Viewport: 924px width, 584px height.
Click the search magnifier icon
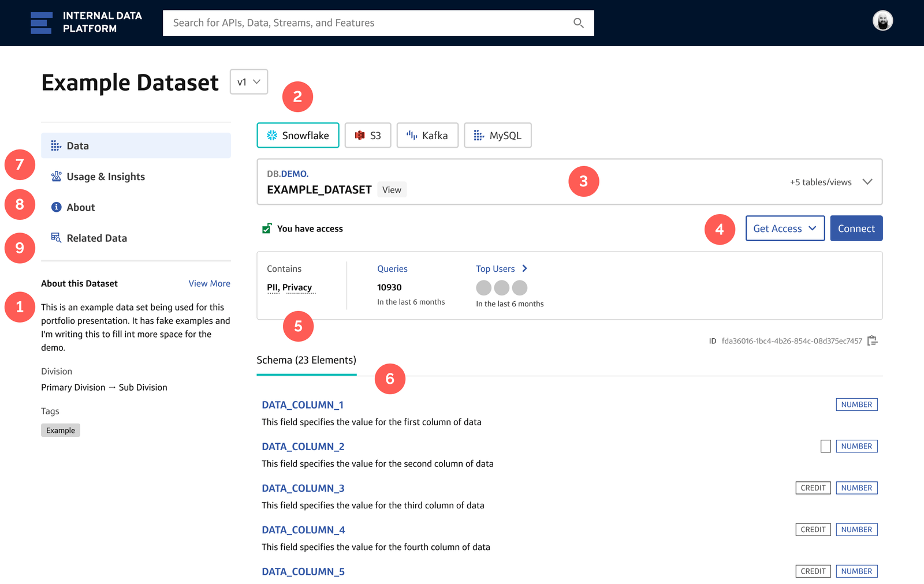578,23
